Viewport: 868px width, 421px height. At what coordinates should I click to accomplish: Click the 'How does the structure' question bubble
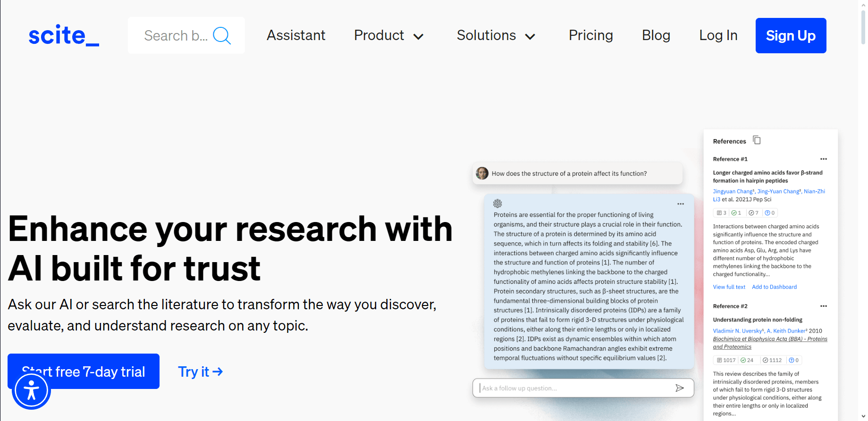point(577,173)
